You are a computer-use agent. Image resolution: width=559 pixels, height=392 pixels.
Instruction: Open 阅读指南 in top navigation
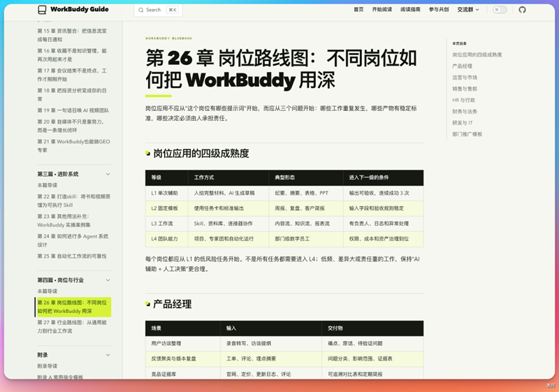[410, 10]
